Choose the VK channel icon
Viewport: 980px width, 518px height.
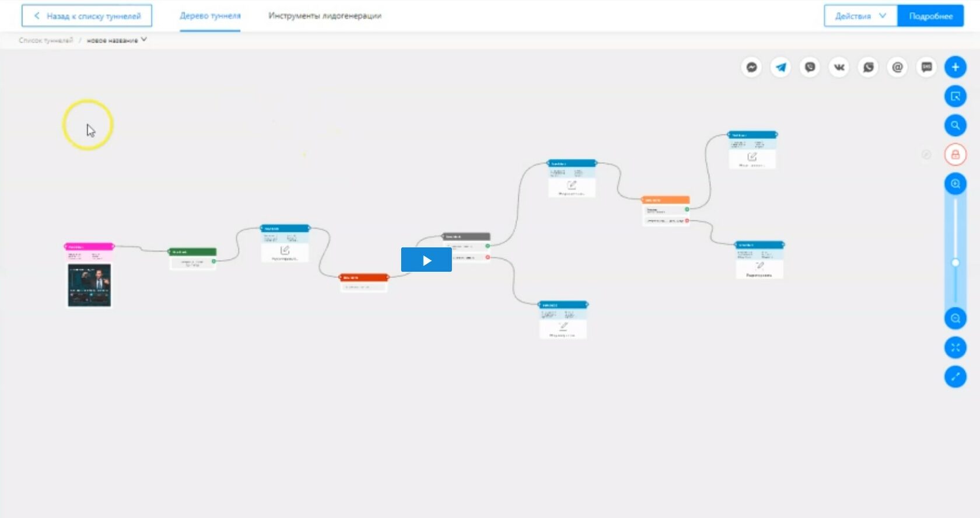(x=839, y=68)
